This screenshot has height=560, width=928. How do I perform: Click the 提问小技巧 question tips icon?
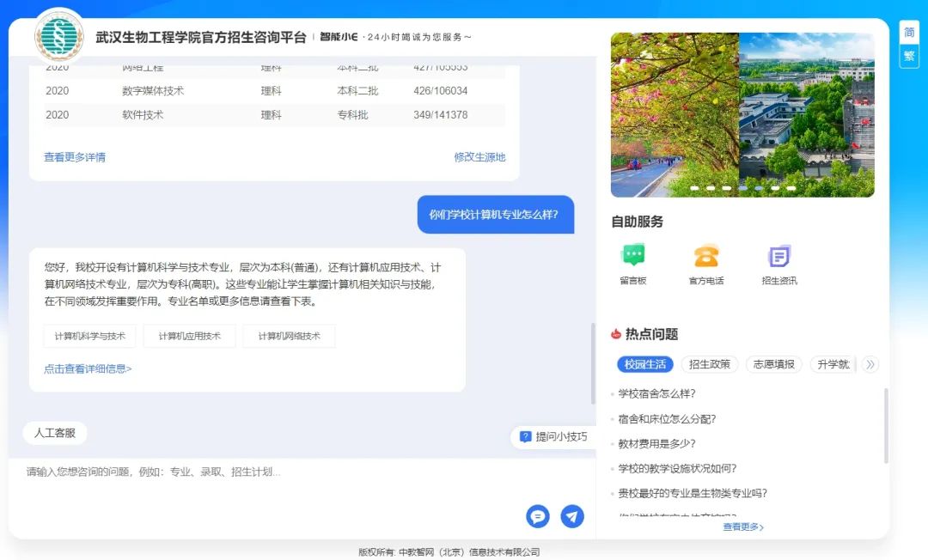click(x=526, y=436)
